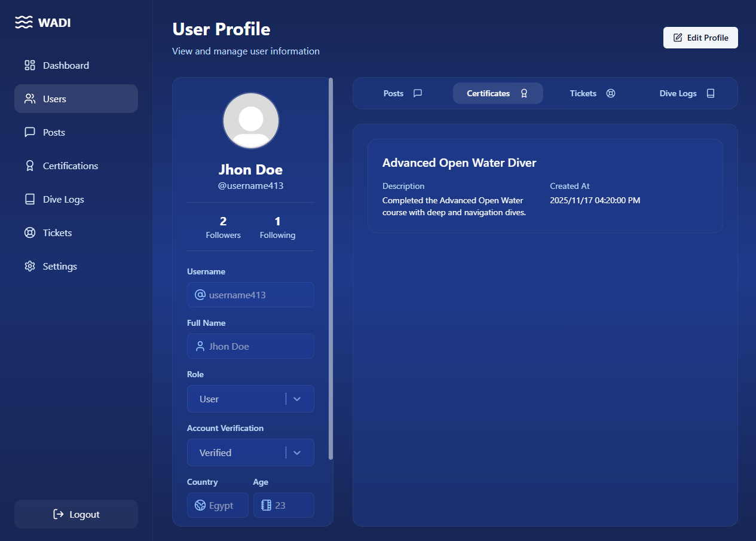Click the pencil icon on Edit Profile
756x541 pixels.
678,38
